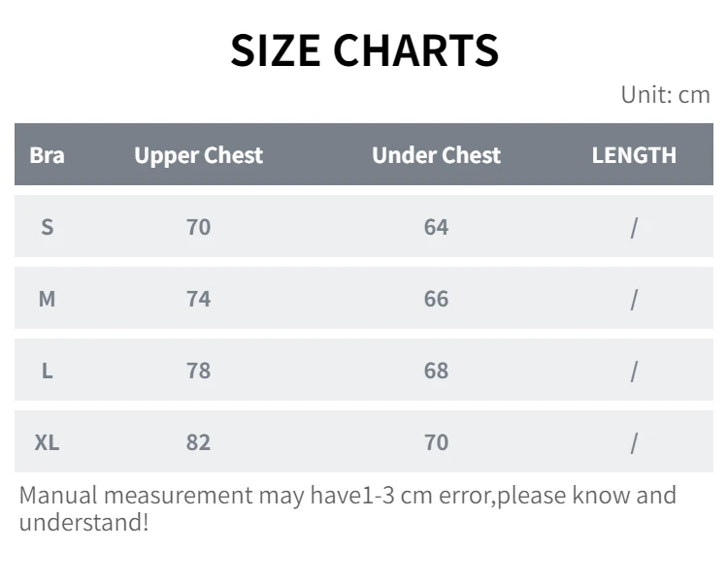Click upper chest value 78

tap(199, 371)
